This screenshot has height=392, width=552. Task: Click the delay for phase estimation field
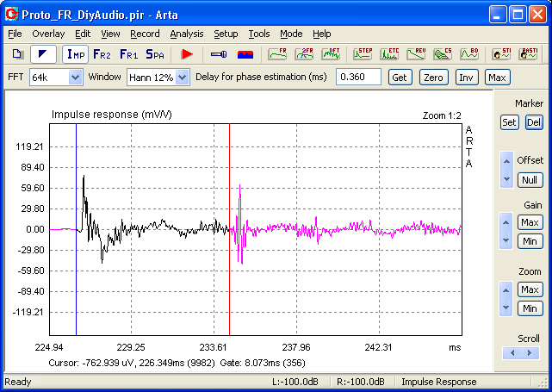coord(358,78)
